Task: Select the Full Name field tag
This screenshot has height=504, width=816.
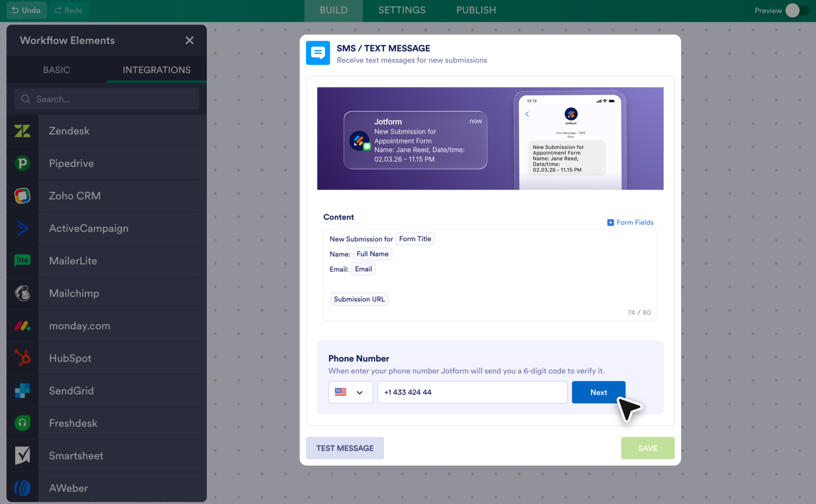Action: [x=373, y=254]
